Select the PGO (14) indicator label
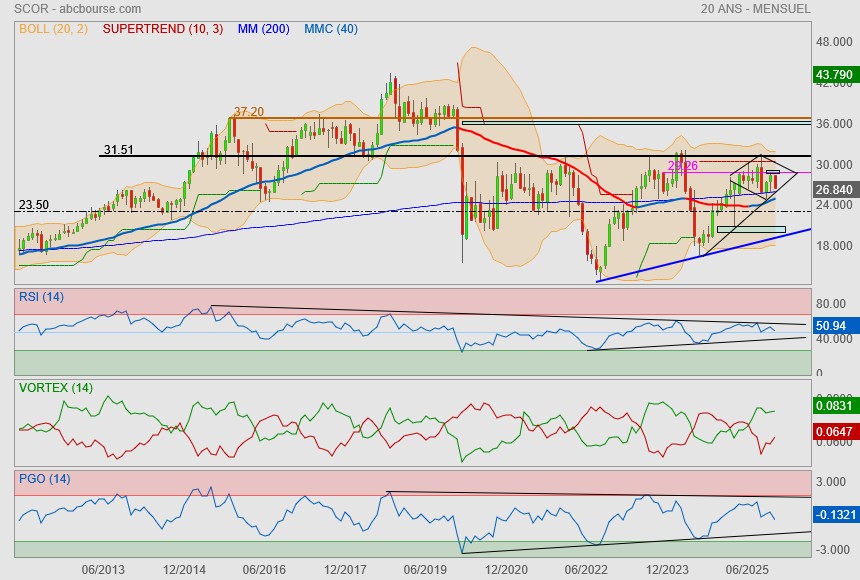Viewport: 860px width, 580px height. 47,479
